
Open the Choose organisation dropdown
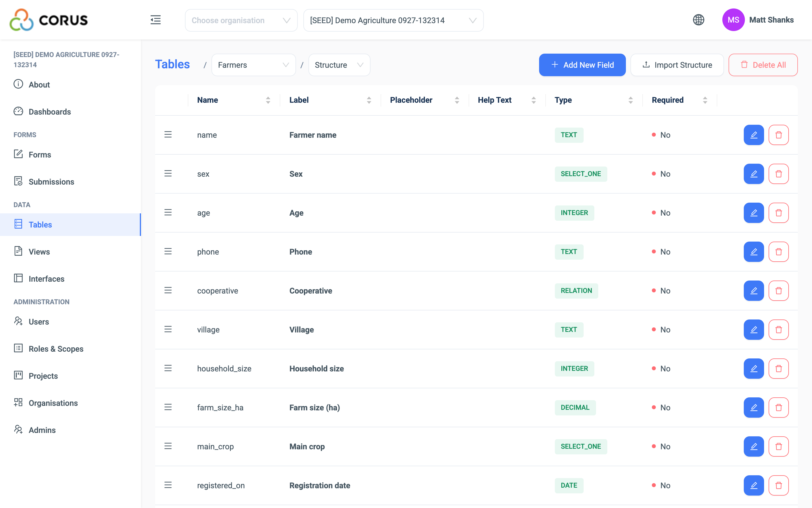[x=241, y=21]
